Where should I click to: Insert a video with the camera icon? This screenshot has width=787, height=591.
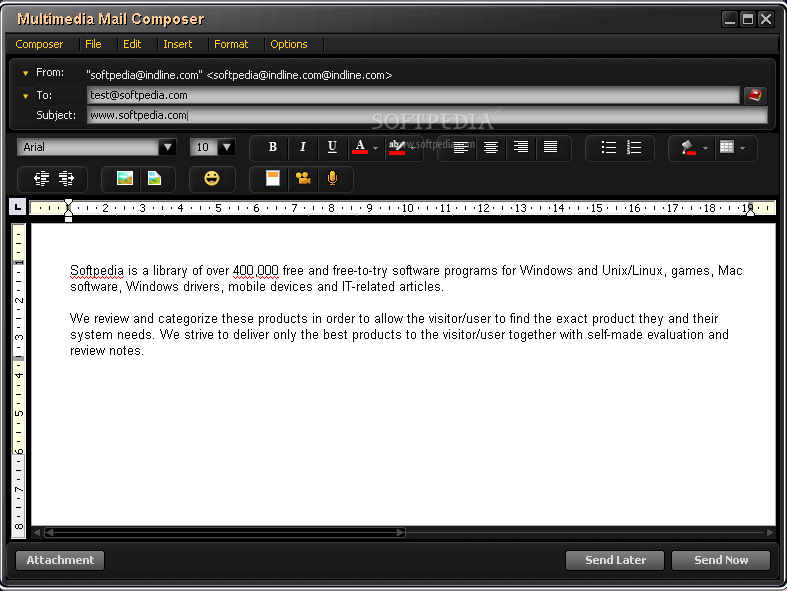click(x=303, y=178)
